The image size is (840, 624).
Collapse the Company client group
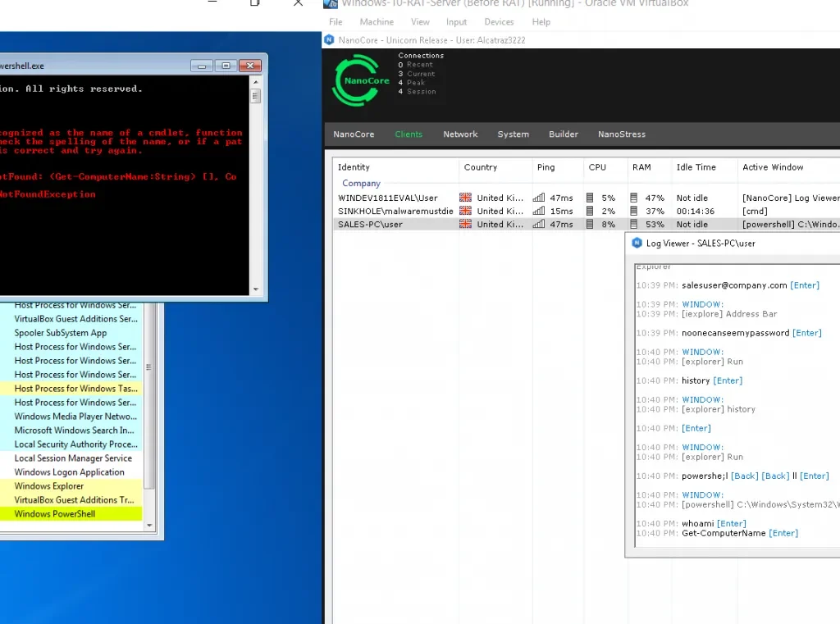[x=361, y=183]
